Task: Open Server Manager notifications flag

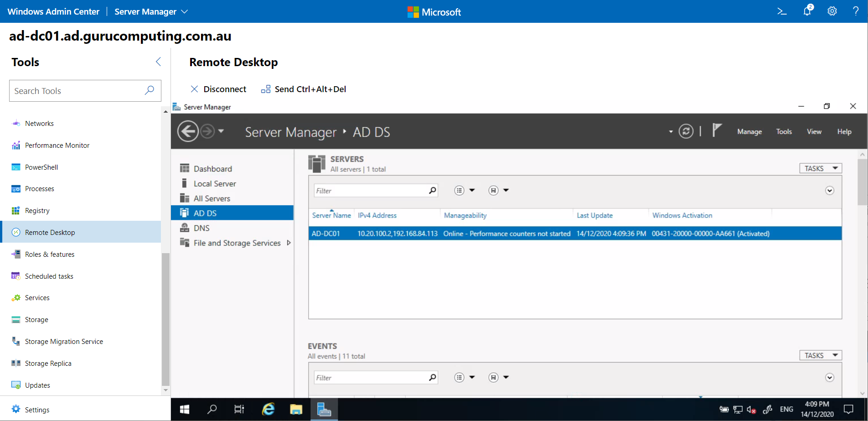Action: (x=717, y=130)
